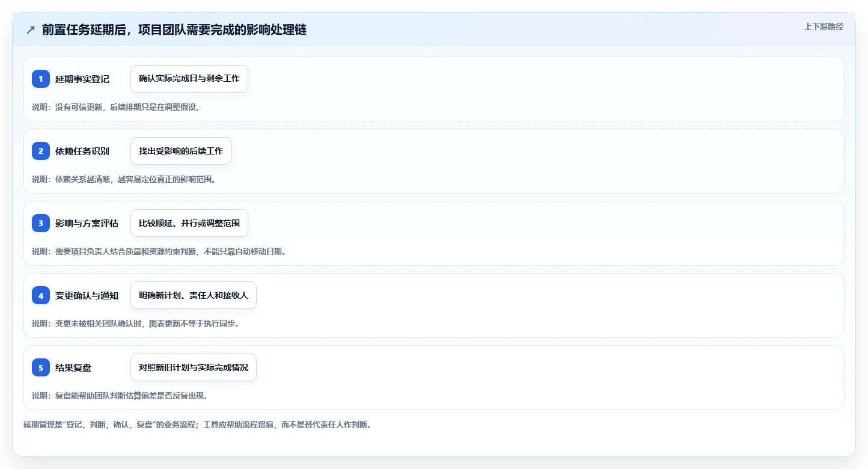This screenshot has width=868, height=469.
Task: Select the 变更确认与通知 step title
Action: click(87, 296)
